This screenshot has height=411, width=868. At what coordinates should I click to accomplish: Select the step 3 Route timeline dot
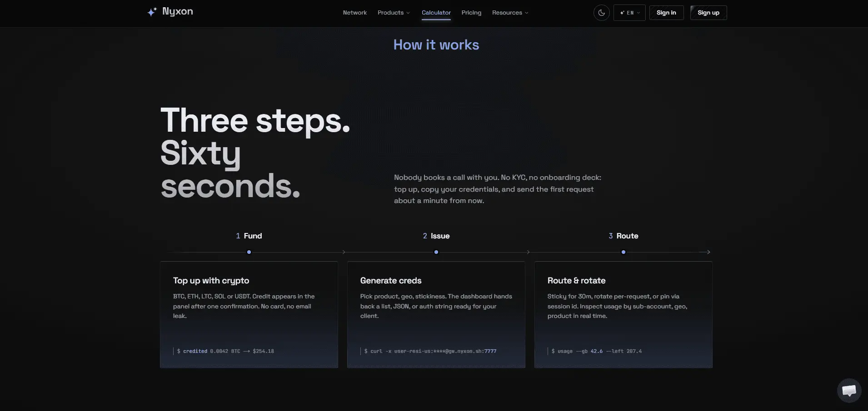(624, 252)
